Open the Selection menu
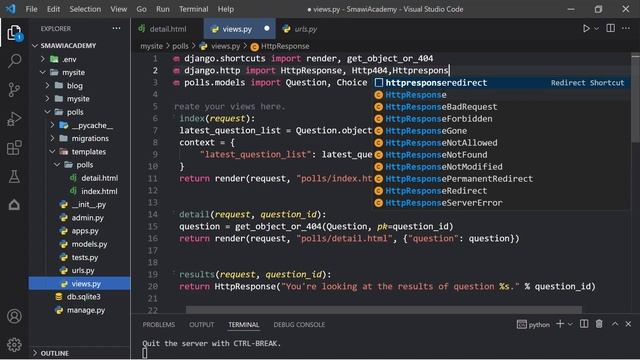This screenshot has width=640, height=360. click(x=85, y=9)
